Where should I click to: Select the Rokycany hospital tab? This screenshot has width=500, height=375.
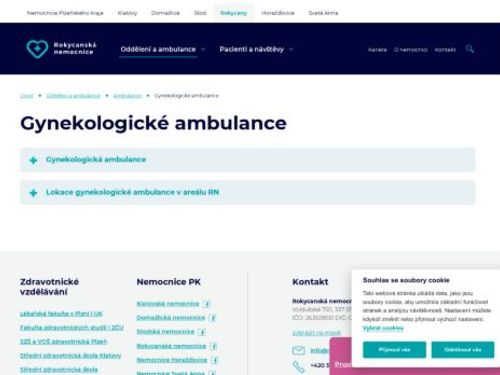(x=234, y=13)
